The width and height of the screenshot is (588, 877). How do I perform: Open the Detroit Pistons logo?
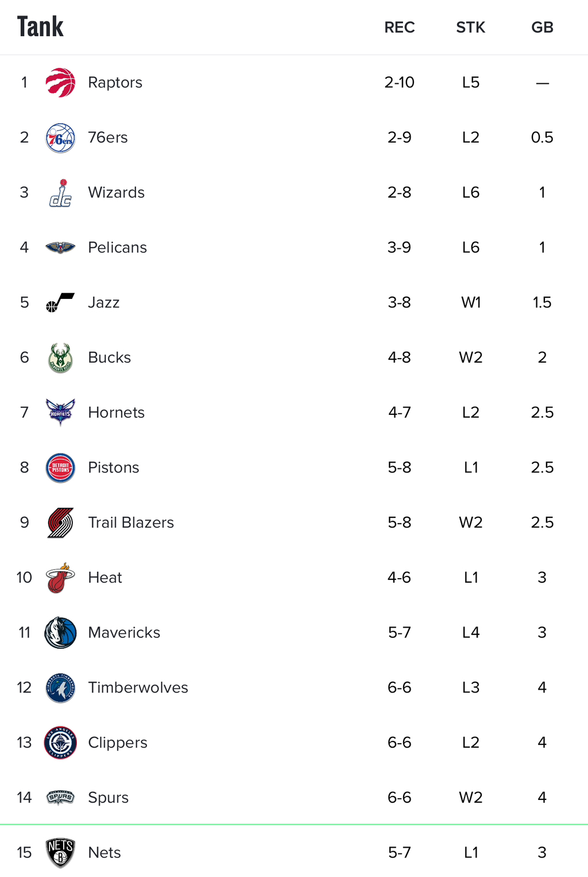click(x=60, y=468)
